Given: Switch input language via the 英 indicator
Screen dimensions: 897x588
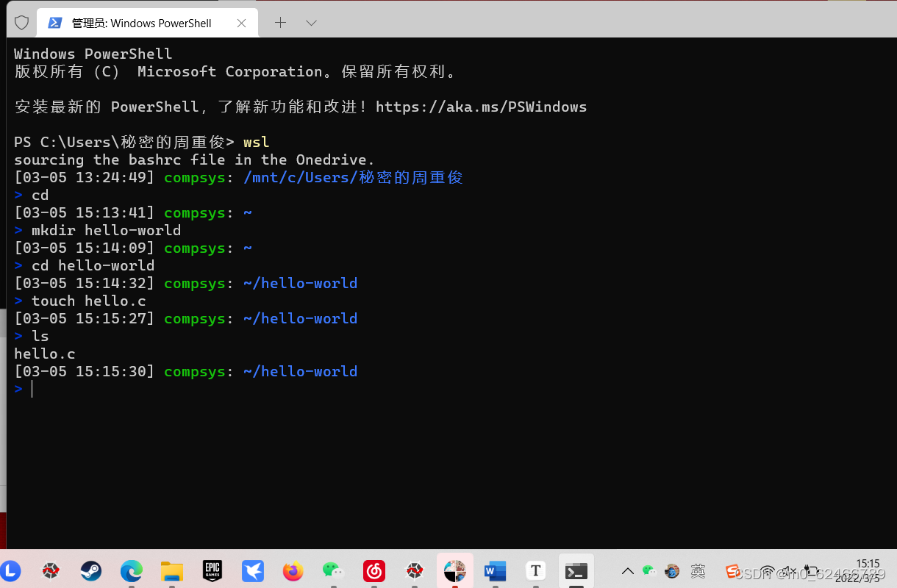Looking at the screenshot, I should tap(697, 570).
